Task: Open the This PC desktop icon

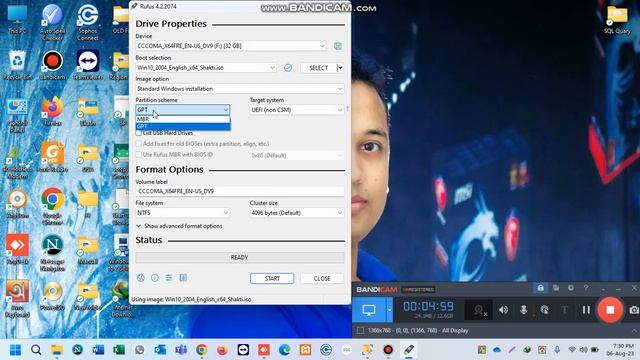Action: pyautogui.click(x=17, y=20)
